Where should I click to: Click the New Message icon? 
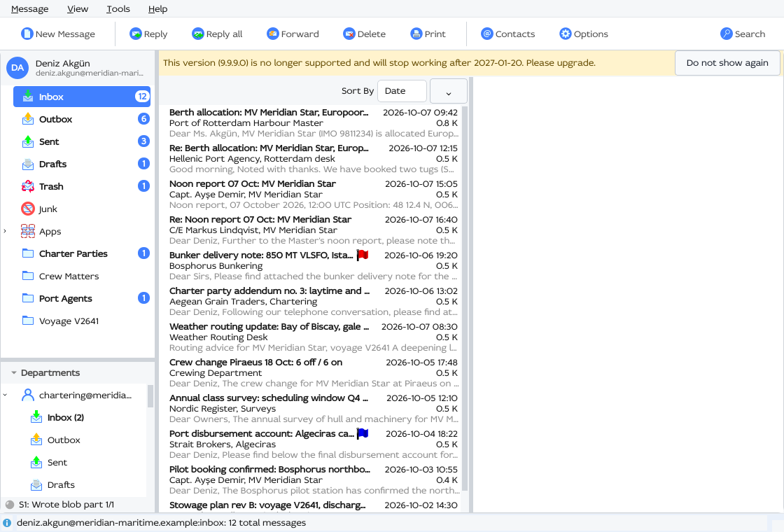[27, 34]
